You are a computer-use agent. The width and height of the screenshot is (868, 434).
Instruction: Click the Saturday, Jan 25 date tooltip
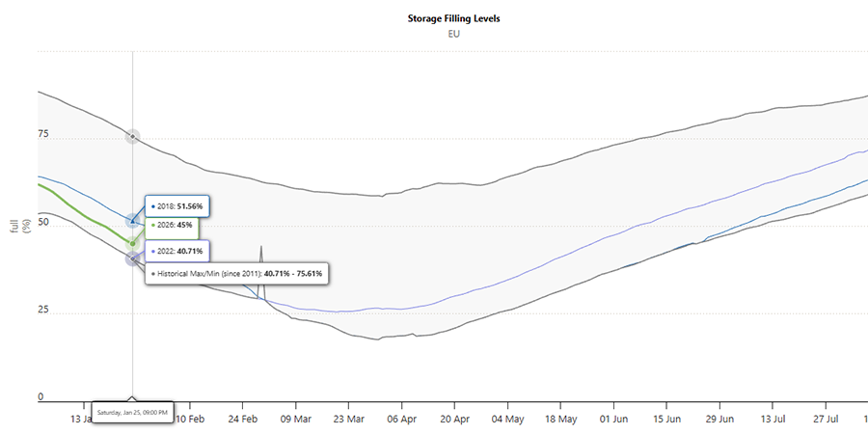(132, 413)
